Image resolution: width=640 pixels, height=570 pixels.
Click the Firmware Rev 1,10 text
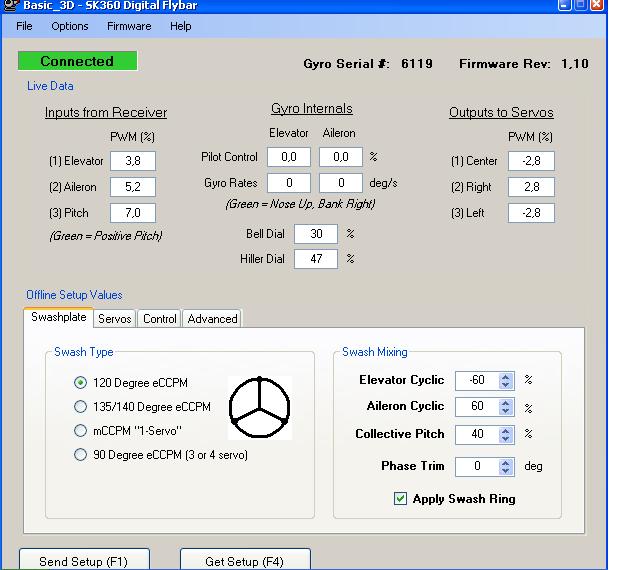524,64
